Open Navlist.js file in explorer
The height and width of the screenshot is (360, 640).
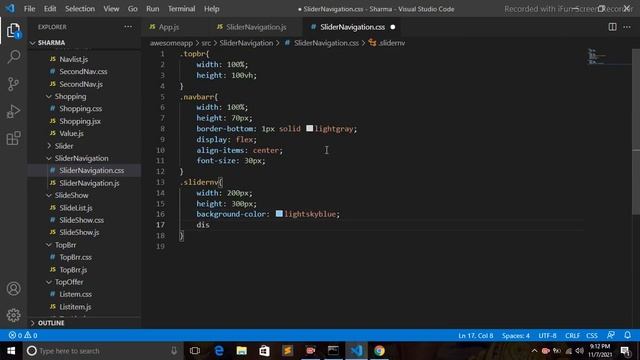click(x=73, y=59)
